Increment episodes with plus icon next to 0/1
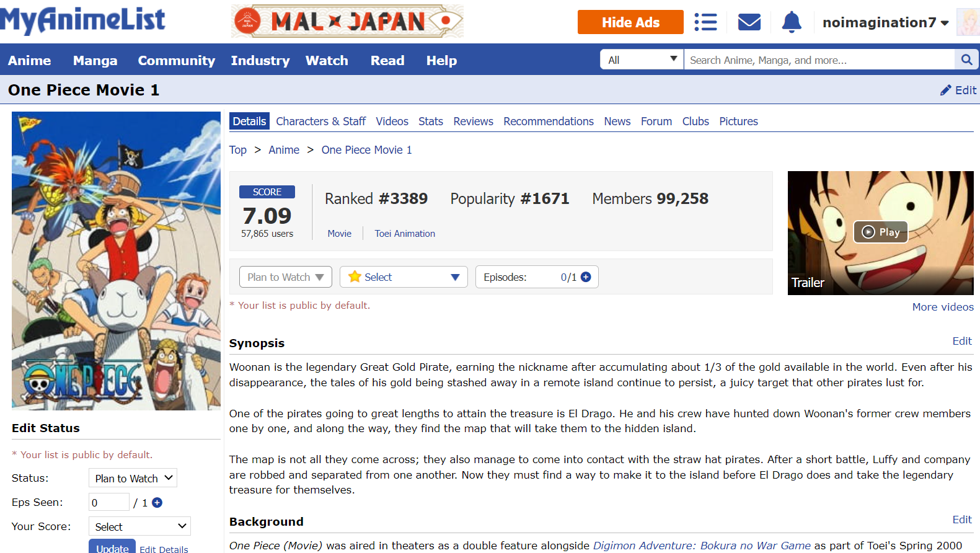Viewport: 980px width, 553px height. [x=586, y=277]
